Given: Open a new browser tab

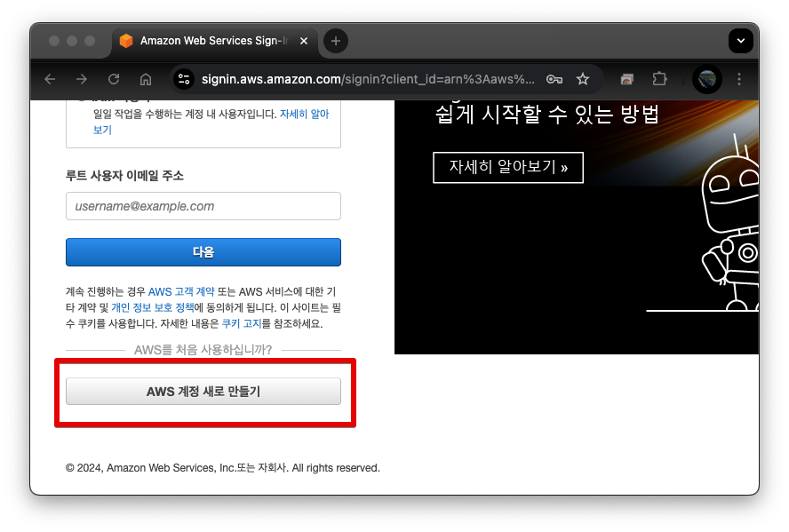Looking at the screenshot, I should 336,41.
